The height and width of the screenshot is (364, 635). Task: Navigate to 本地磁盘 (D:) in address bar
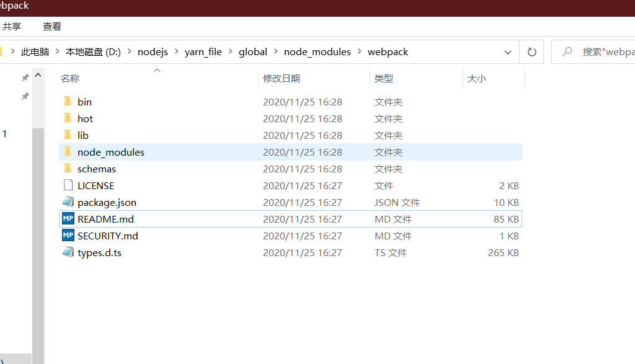(x=93, y=52)
